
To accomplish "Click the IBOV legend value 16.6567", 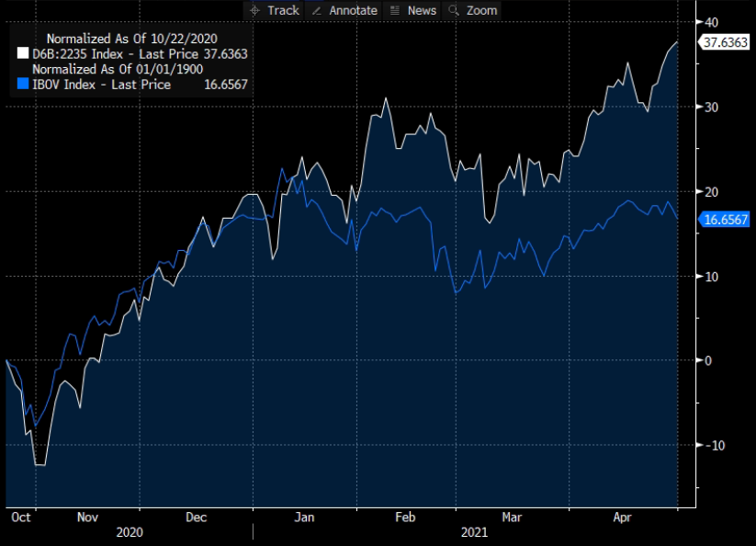I will tap(226, 85).
